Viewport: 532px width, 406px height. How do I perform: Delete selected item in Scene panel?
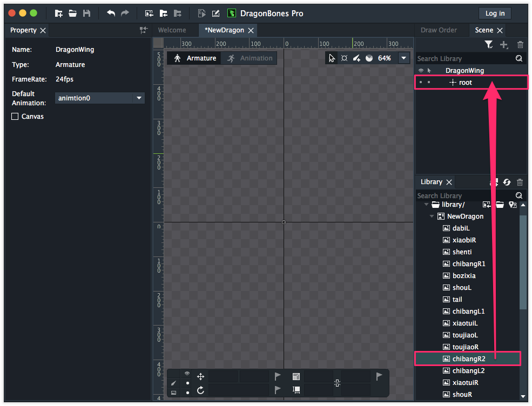pos(520,44)
